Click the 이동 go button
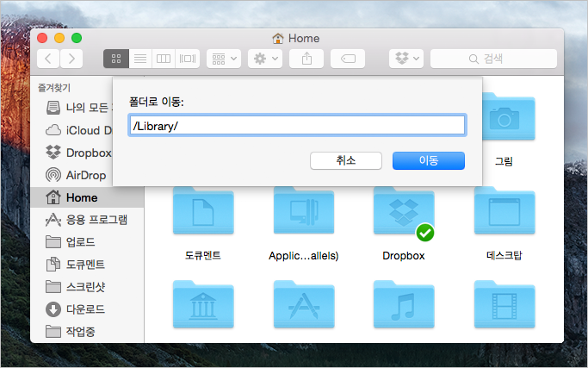 pos(429,160)
